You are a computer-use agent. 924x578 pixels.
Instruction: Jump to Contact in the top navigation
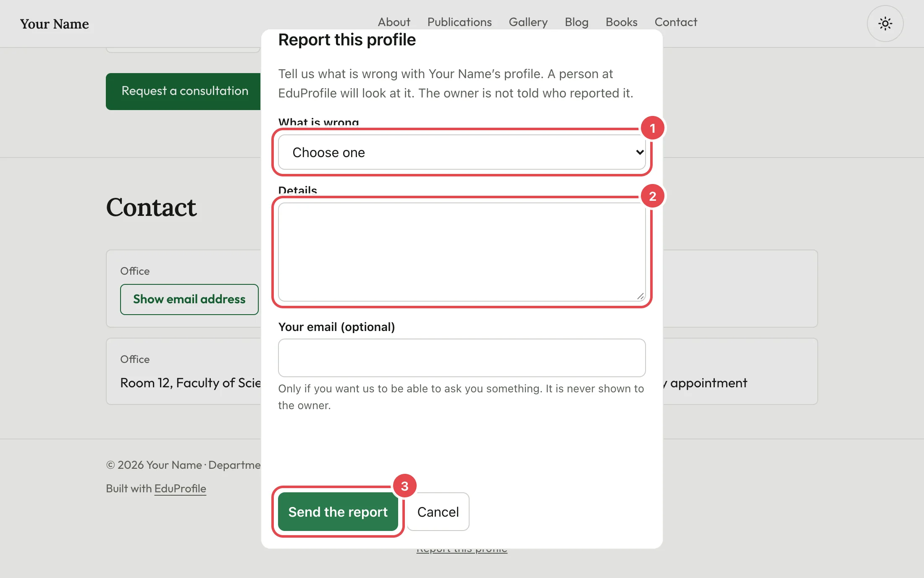point(676,22)
